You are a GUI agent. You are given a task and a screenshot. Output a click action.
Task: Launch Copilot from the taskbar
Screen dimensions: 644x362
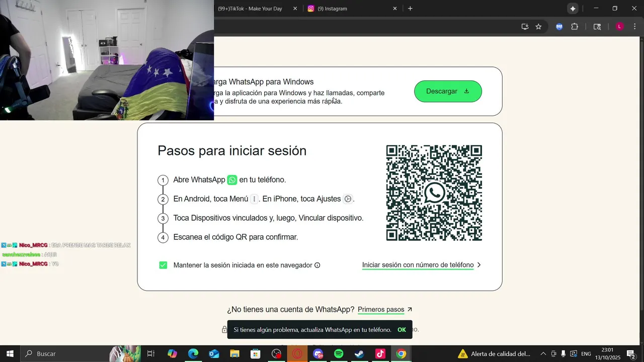[x=172, y=354]
